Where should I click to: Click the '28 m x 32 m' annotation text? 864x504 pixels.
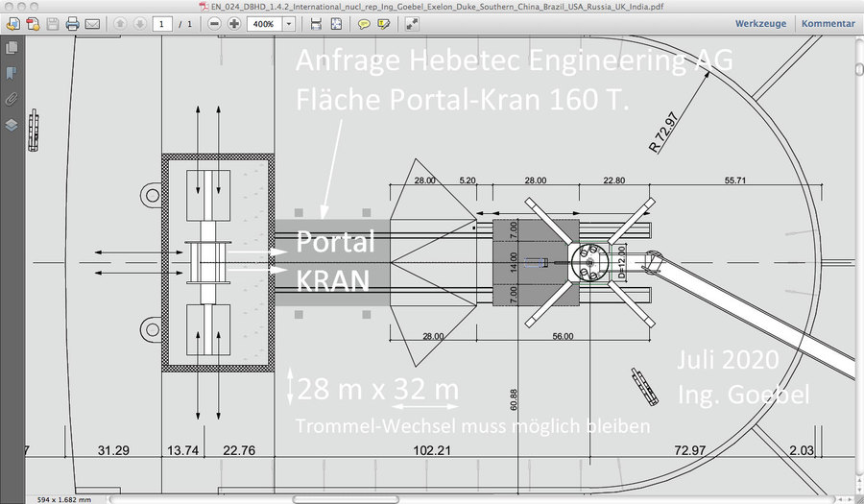point(377,389)
